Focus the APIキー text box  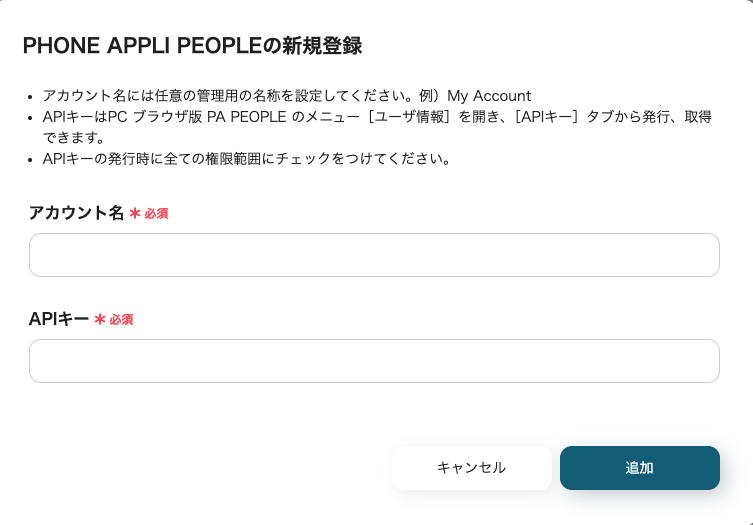click(374, 361)
